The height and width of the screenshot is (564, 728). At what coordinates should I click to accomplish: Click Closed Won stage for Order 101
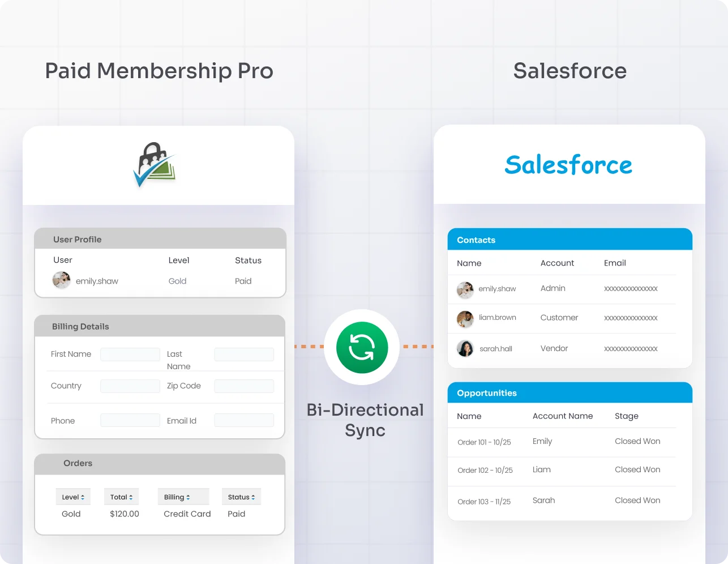coord(637,441)
